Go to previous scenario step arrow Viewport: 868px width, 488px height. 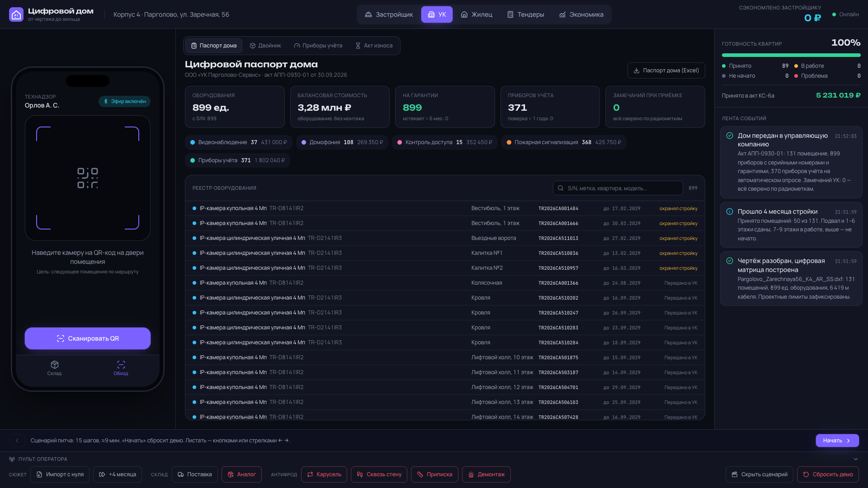click(x=17, y=441)
